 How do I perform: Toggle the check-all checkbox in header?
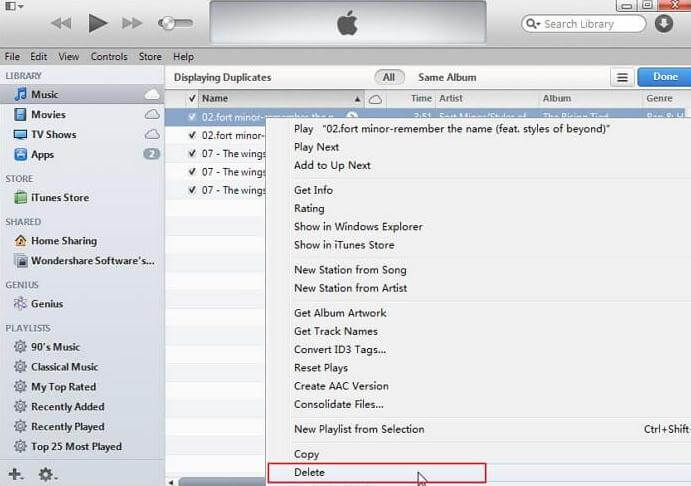coord(192,98)
